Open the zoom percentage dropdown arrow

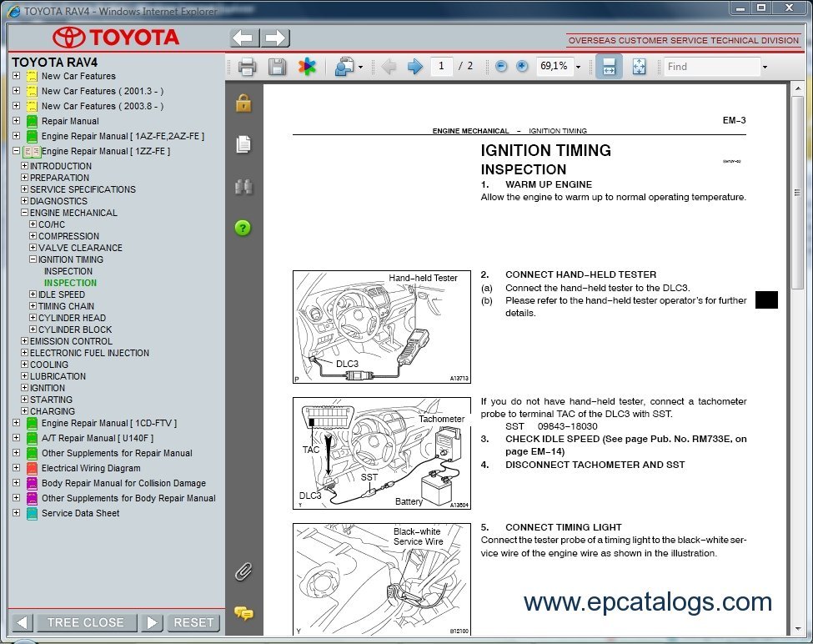click(x=578, y=67)
